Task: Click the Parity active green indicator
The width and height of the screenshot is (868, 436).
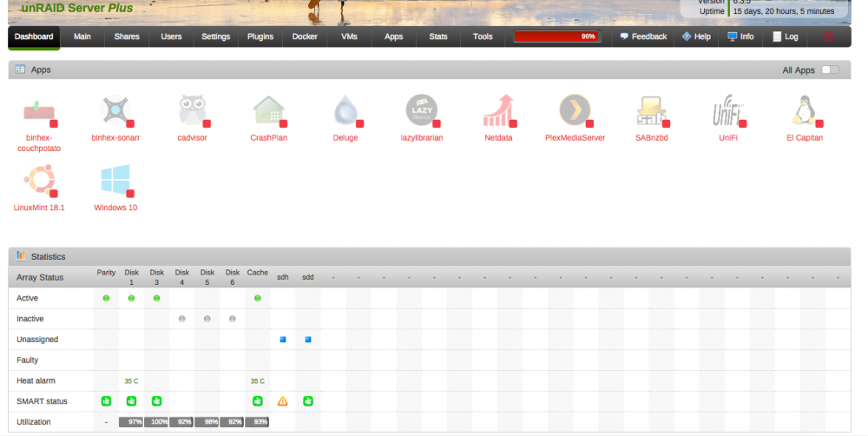Action: point(106,298)
